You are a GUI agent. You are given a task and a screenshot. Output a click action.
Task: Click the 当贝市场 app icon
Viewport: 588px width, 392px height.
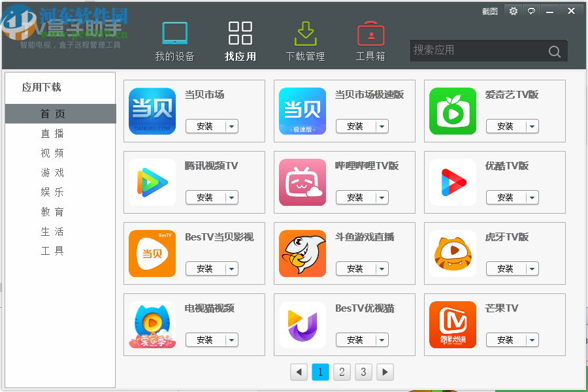[152, 111]
